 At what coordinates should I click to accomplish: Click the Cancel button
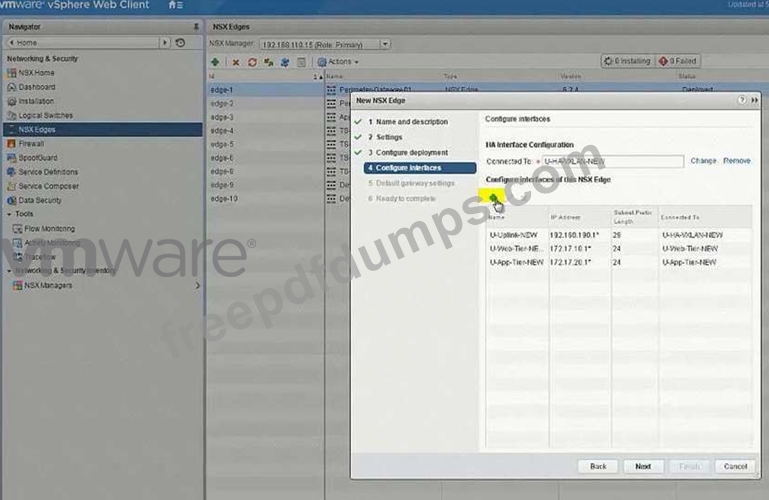pyautogui.click(x=735, y=466)
